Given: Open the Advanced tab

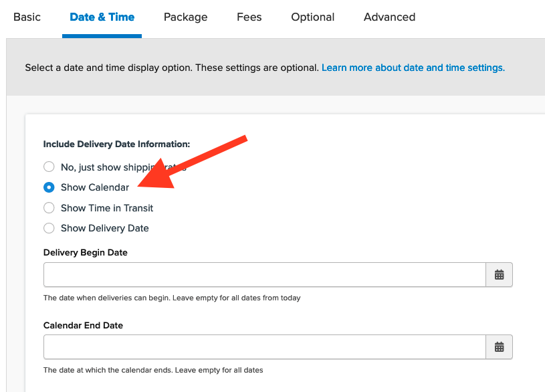Looking at the screenshot, I should 389,17.
